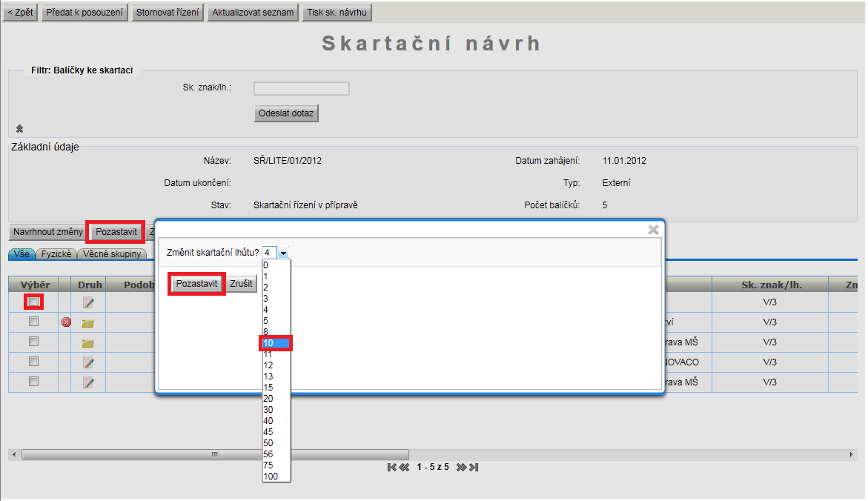Click the collapse filter double-arrow icon

click(19, 128)
